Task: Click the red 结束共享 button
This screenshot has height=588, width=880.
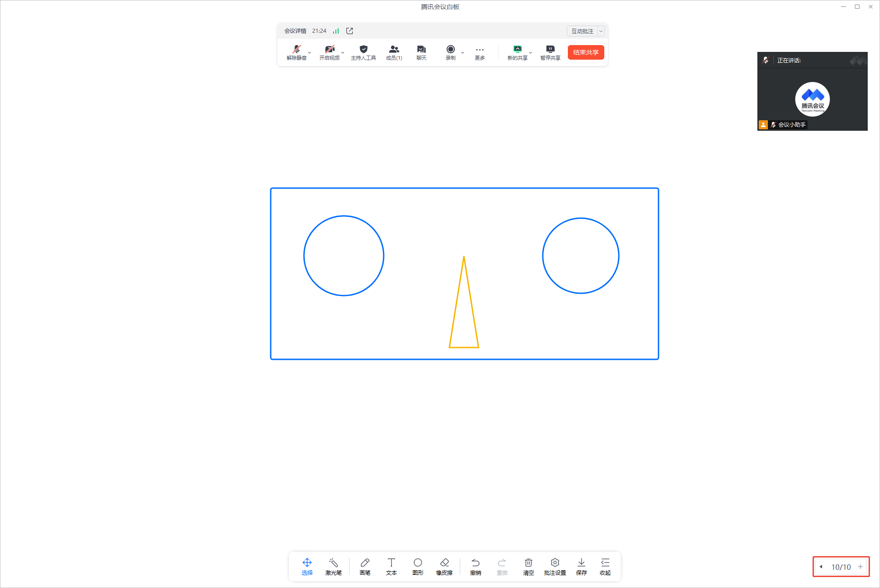Action: point(586,52)
